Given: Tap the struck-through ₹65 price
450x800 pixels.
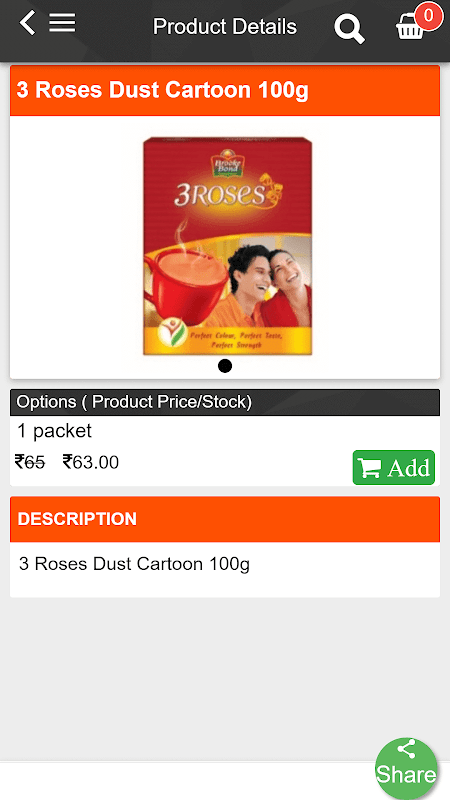Looking at the screenshot, I should [x=30, y=462].
